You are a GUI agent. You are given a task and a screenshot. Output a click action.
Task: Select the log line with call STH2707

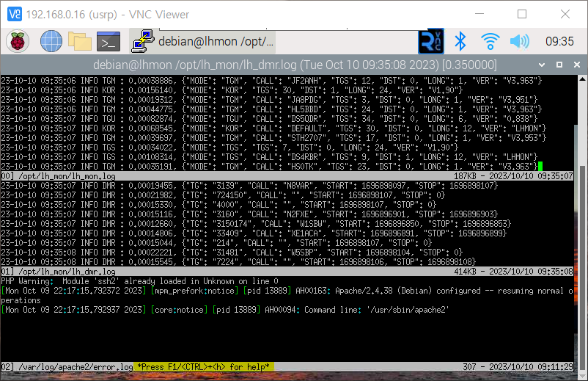tap(273, 138)
